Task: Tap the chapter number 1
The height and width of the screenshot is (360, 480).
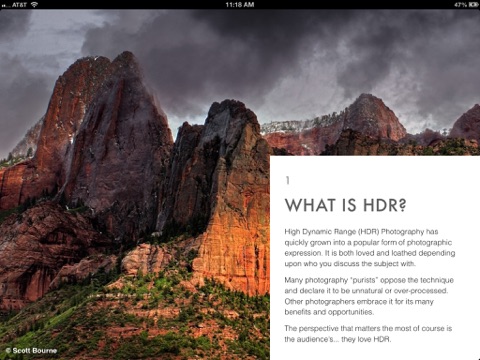Action: tap(287, 180)
